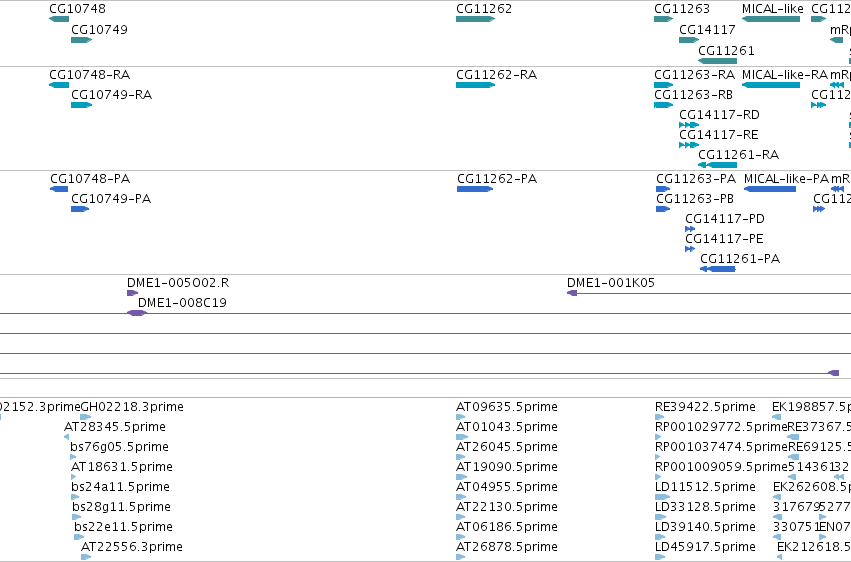Click the LD39140.5prime label
Screen dimensions: 851x562
pyautogui.click(x=706, y=527)
